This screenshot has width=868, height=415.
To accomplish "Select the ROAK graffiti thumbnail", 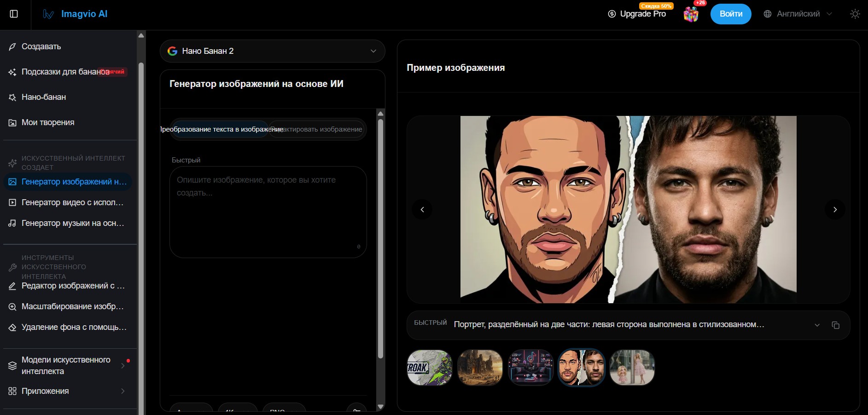I will (x=430, y=367).
